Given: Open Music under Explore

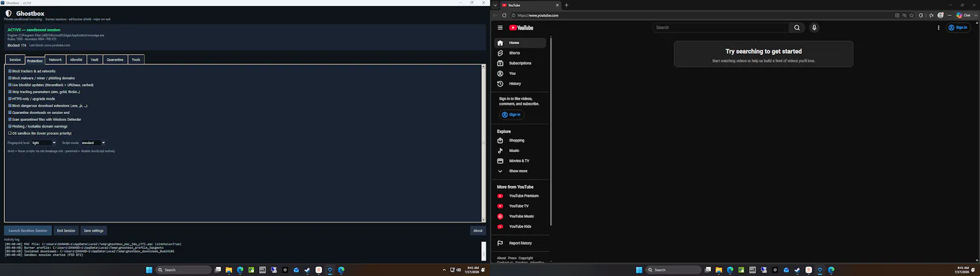Looking at the screenshot, I should (520, 151).
